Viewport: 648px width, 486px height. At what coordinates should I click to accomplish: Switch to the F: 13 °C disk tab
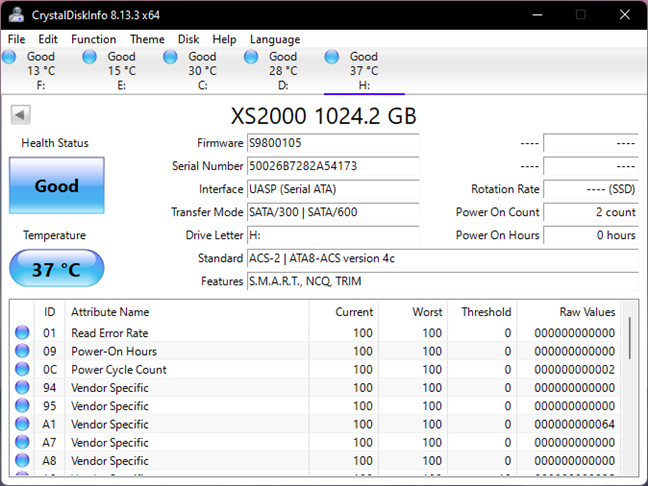point(41,71)
